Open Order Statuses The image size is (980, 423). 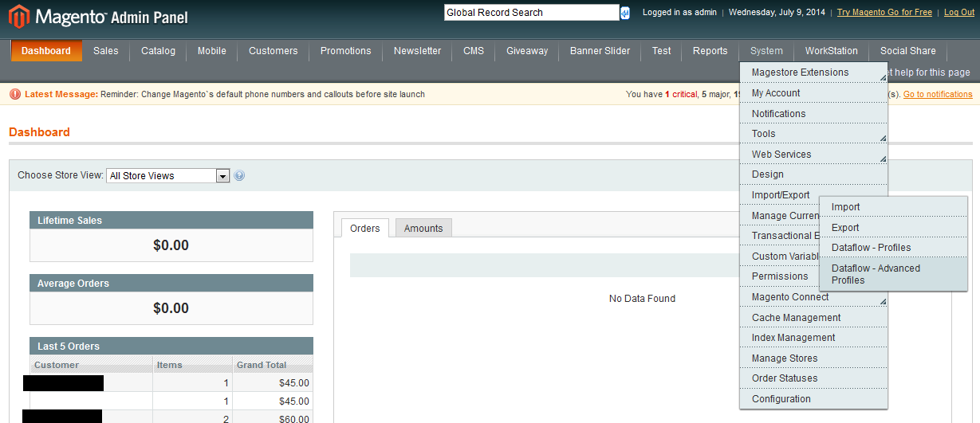click(813, 378)
